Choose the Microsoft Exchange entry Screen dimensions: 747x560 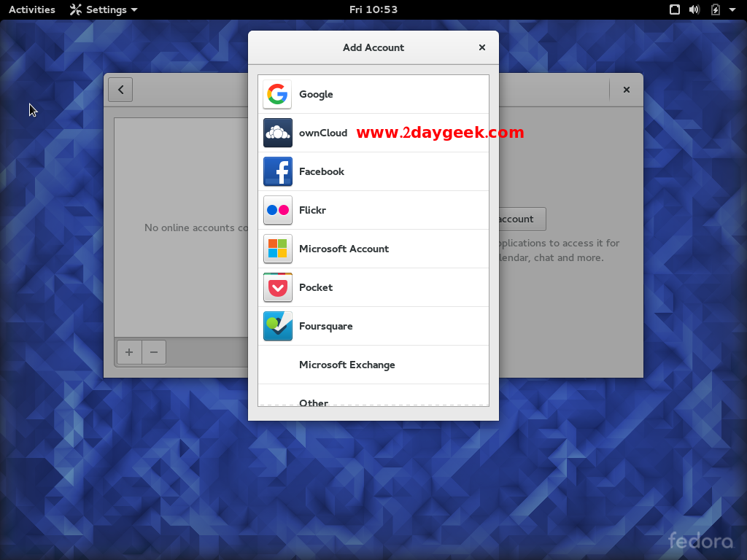tap(373, 365)
